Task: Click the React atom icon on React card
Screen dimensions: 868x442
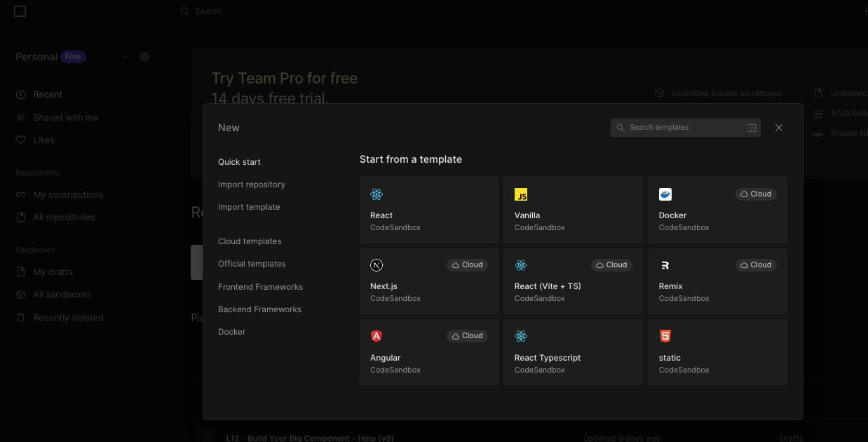Action: click(377, 194)
